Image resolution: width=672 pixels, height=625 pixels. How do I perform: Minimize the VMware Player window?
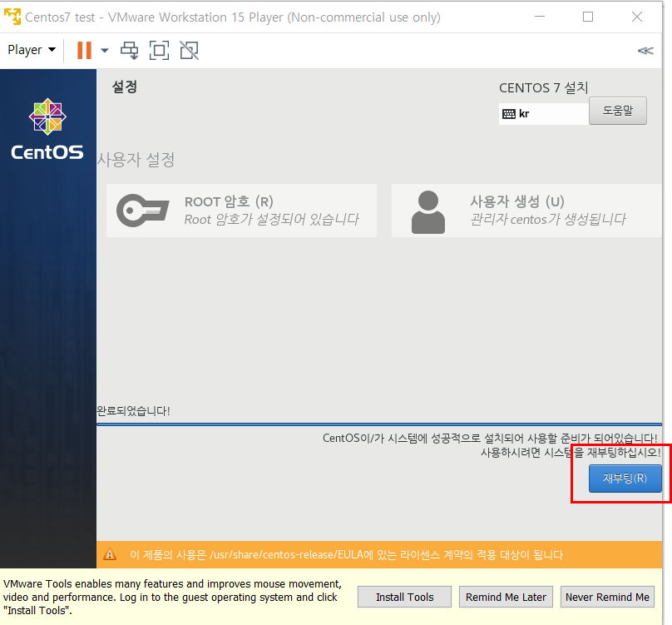point(540,17)
